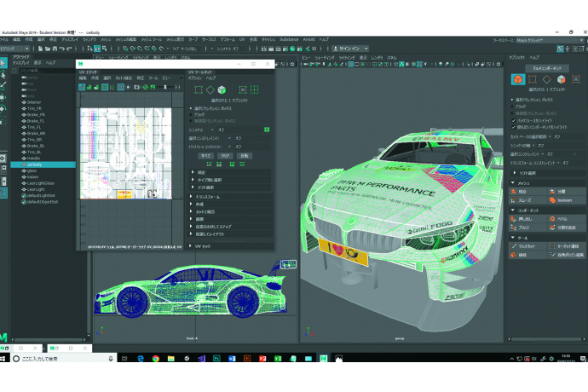588x392 pixels.
Task: Select the arrow Select tool in toolbox
Action: pyautogui.click(x=3, y=63)
